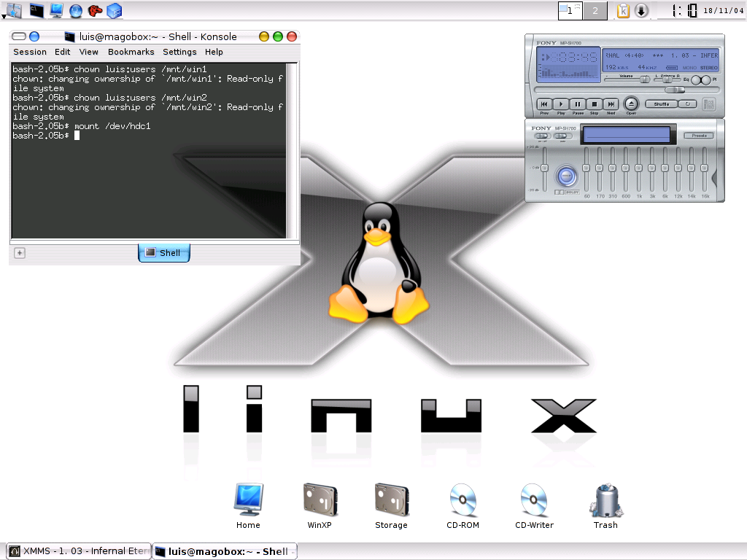Click the round blue glowing equalizer button
Image resolution: width=747 pixels, height=560 pixels.
566,176
